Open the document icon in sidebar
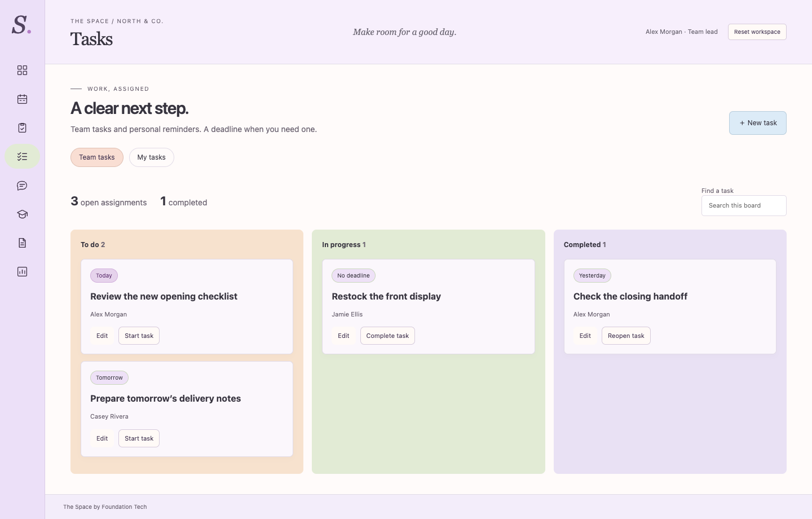812x519 pixels. [x=22, y=243]
